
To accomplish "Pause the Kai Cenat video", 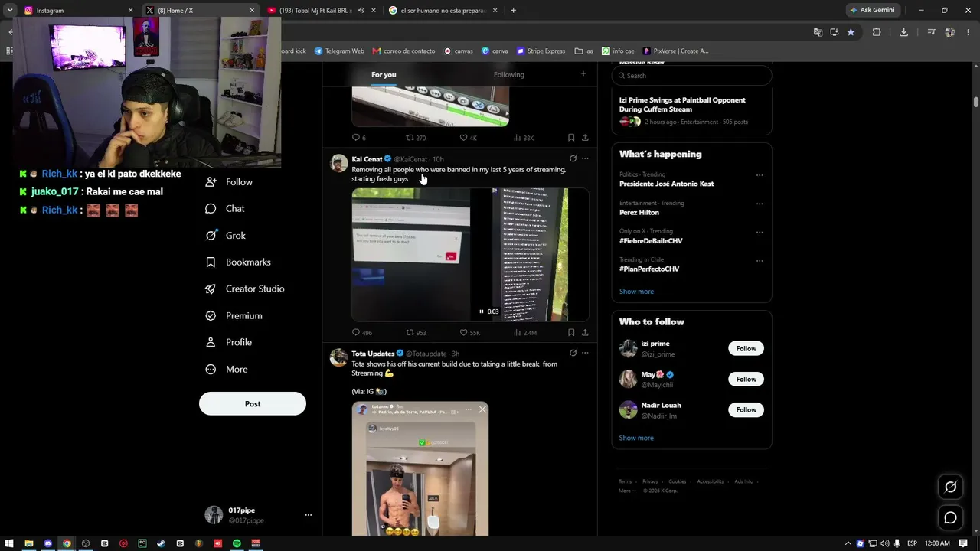I will click(482, 311).
